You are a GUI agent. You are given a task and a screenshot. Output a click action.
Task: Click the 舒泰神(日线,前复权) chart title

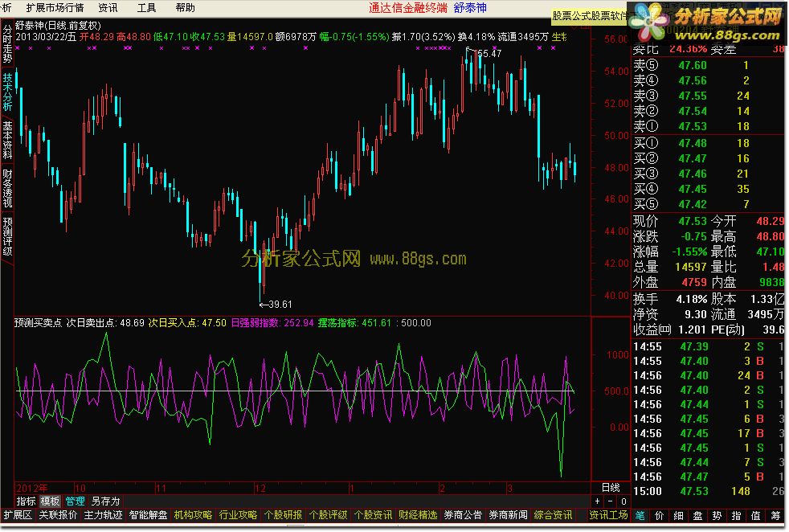(58, 25)
